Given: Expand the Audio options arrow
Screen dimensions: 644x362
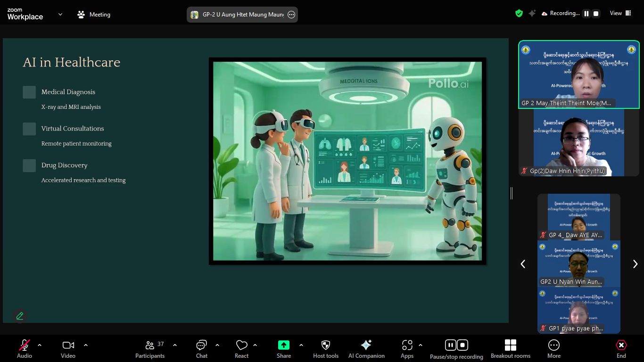Looking at the screenshot, I should tap(40, 345).
